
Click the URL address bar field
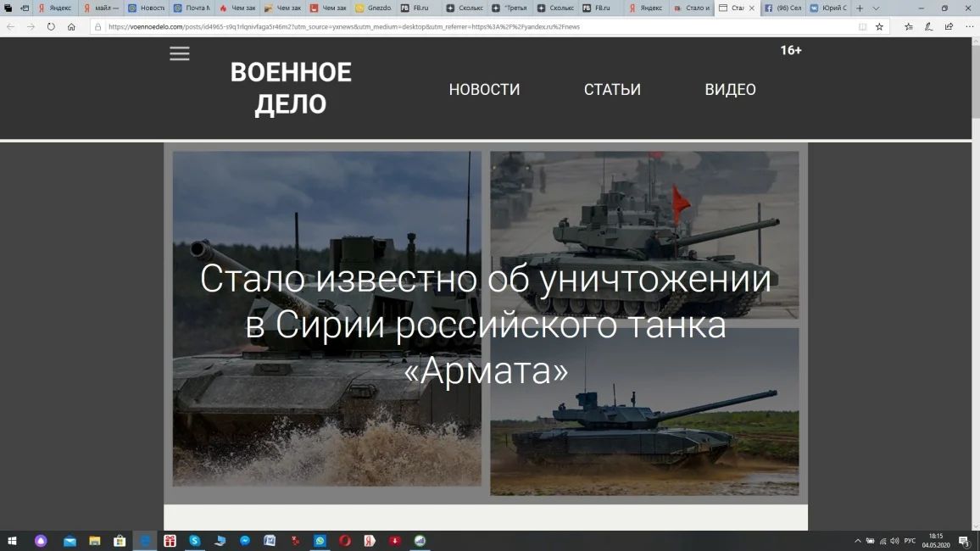pos(475,26)
